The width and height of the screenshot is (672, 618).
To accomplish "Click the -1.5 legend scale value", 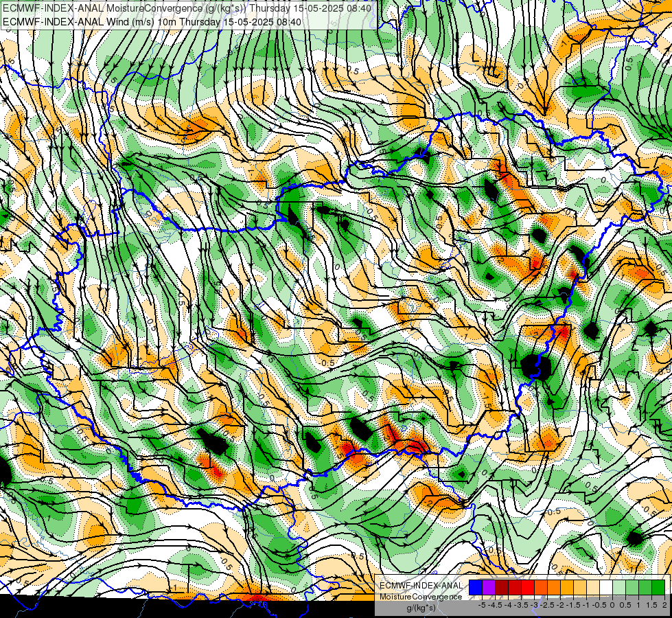I will pos(573,605).
